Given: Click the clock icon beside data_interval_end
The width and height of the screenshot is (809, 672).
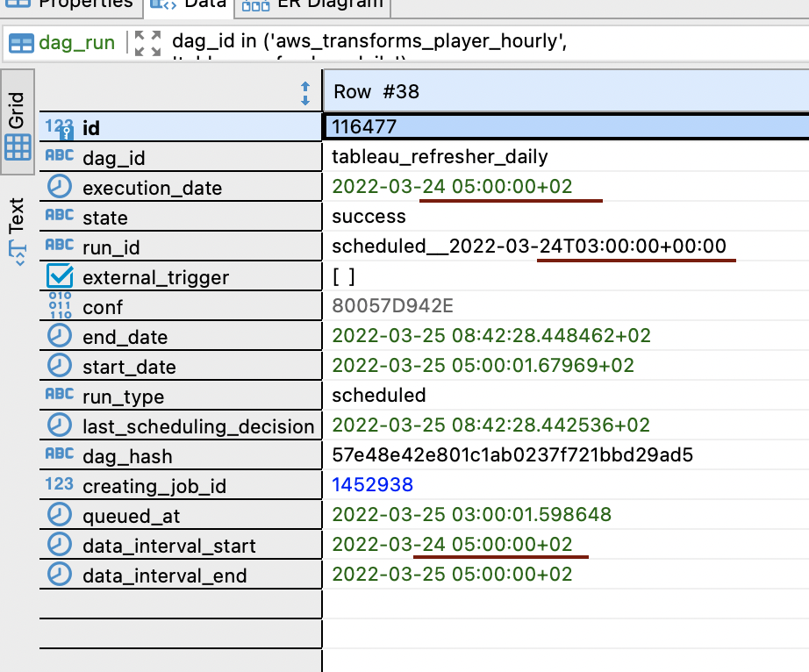Looking at the screenshot, I should [60, 575].
